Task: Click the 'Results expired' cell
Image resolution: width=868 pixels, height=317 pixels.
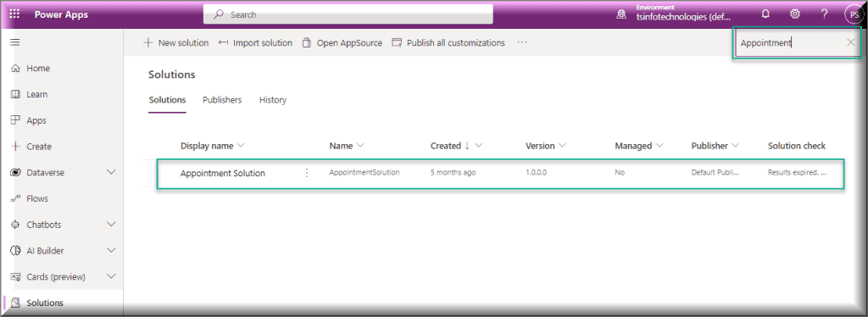Action: click(x=797, y=173)
